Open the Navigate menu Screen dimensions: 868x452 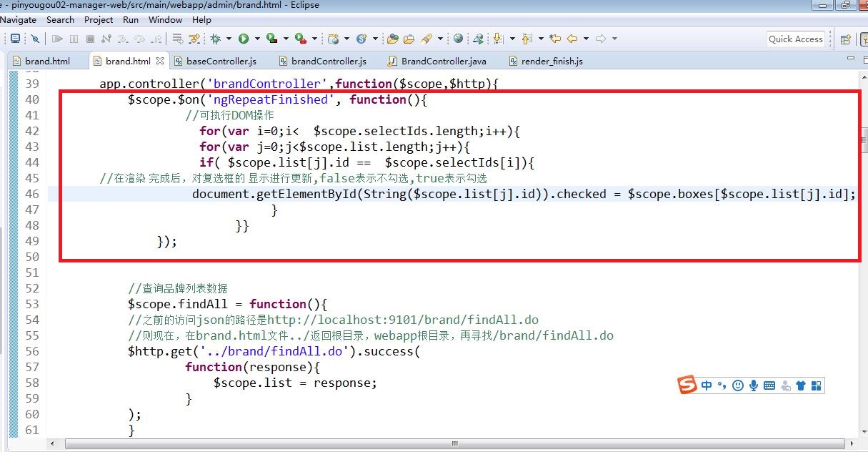(x=18, y=20)
